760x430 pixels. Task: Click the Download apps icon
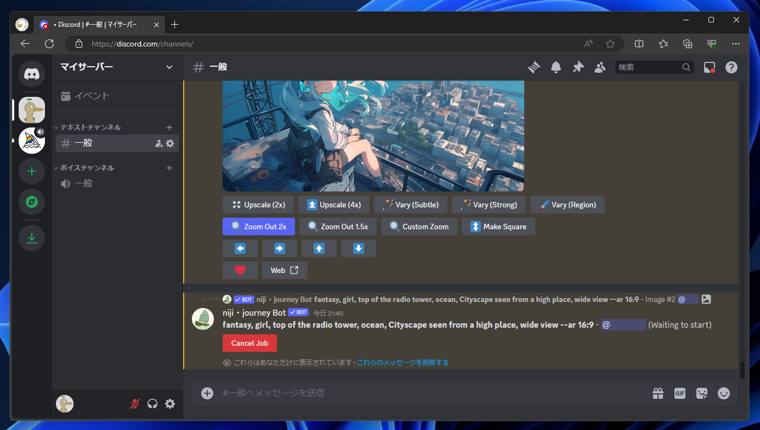coord(32,238)
